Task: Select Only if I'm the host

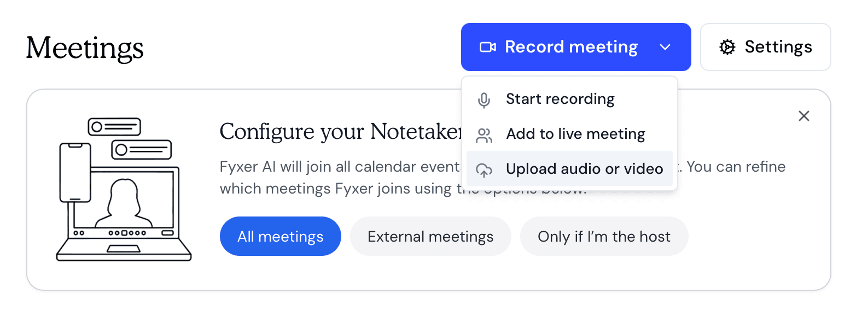Action: (x=604, y=236)
